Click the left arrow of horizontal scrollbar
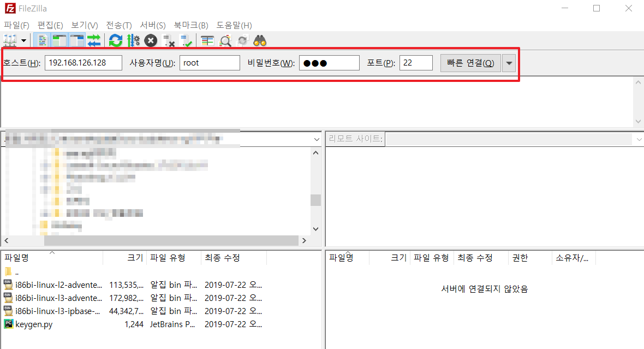 6,240
